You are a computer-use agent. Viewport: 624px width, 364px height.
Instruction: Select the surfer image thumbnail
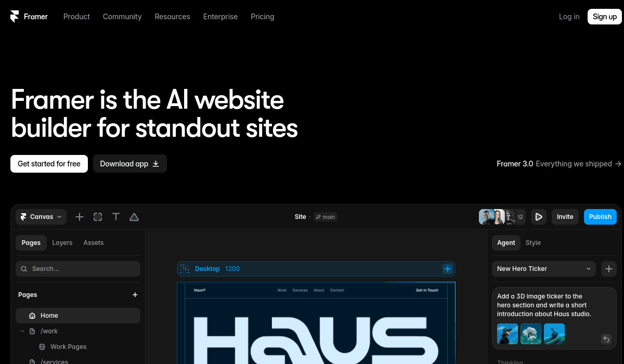point(554,334)
